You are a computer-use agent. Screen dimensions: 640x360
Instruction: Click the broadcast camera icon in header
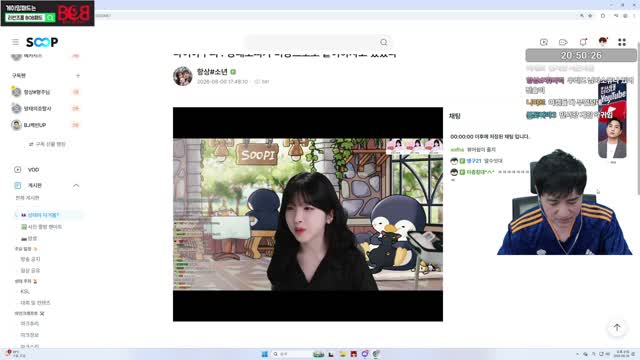[x=563, y=42]
